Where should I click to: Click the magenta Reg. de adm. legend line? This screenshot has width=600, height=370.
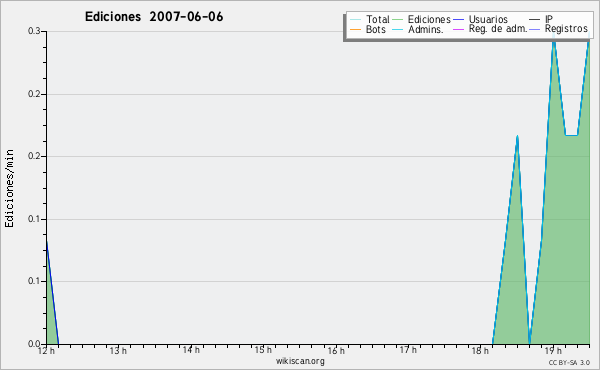tap(458, 29)
